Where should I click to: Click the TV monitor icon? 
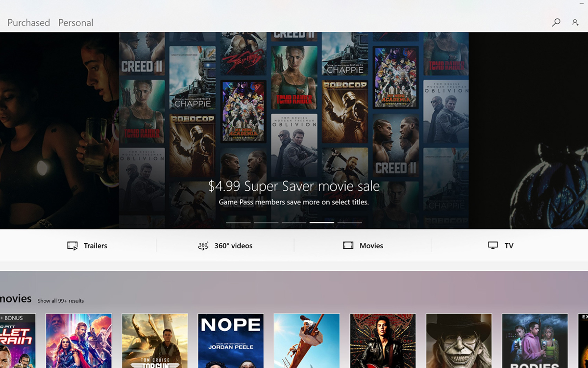click(x=493, y=245)
